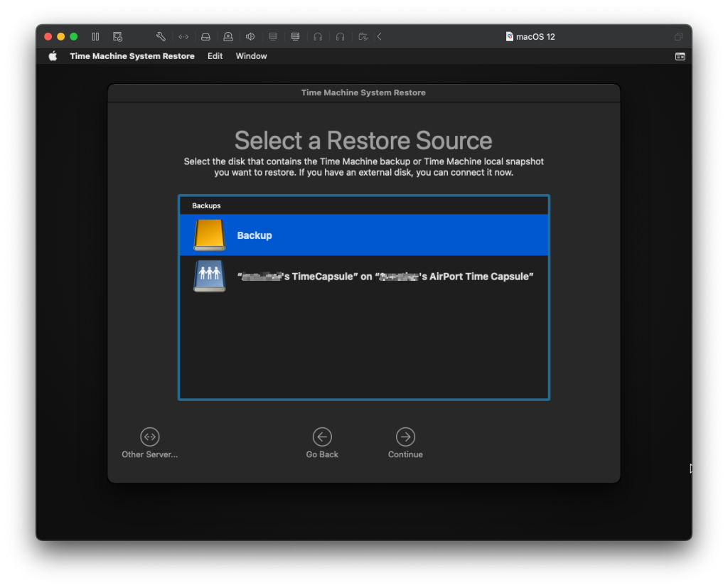Click the green full screen button
This screenshot has height=588, width=728.
[x=74, y=37]
